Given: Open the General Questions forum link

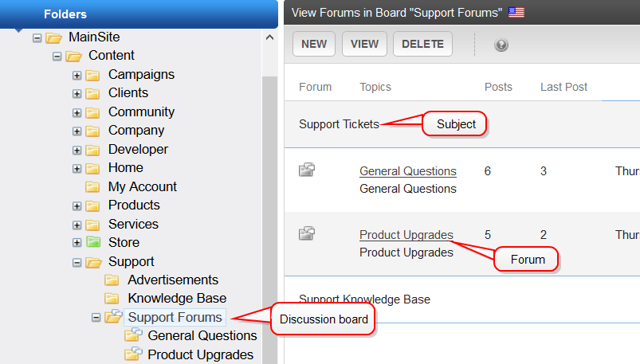Looking at the screenshot, I should 408,171.
